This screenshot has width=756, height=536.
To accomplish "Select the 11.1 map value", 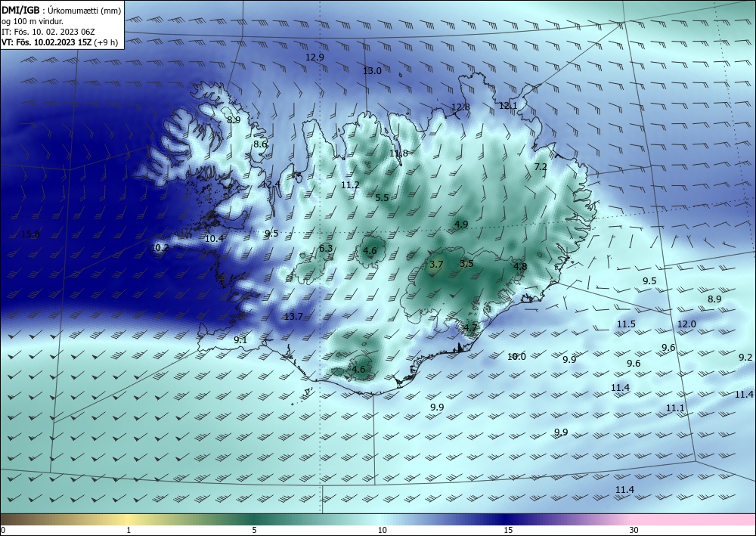I will click(x=675, y=408).
